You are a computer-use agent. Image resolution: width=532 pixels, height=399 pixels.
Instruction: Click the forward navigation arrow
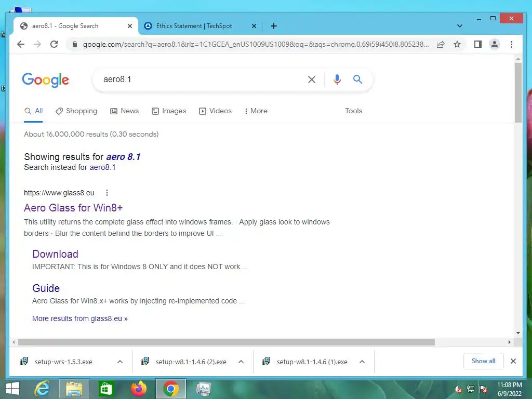point(37,44)
